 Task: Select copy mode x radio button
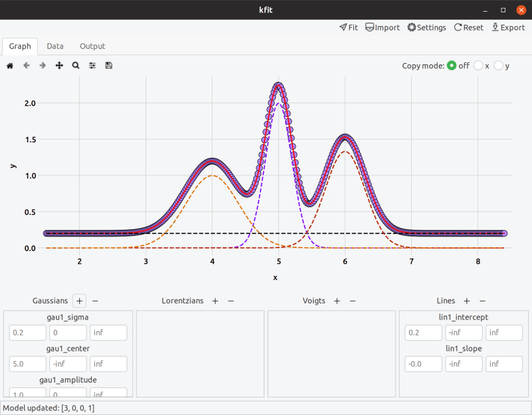click(478, 66)
